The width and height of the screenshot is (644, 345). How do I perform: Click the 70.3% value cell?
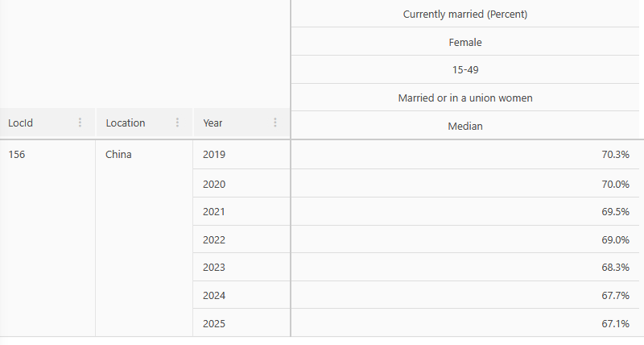pos(465,155)
